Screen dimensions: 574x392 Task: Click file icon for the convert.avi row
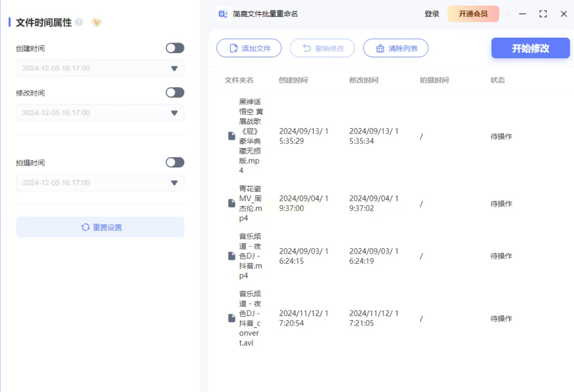tap(232, 318)
